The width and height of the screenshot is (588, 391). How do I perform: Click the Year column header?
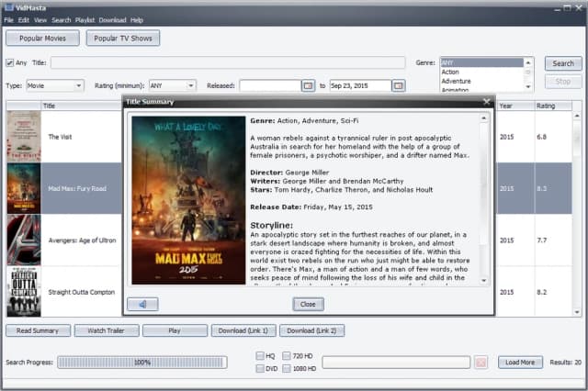[515, 106]
